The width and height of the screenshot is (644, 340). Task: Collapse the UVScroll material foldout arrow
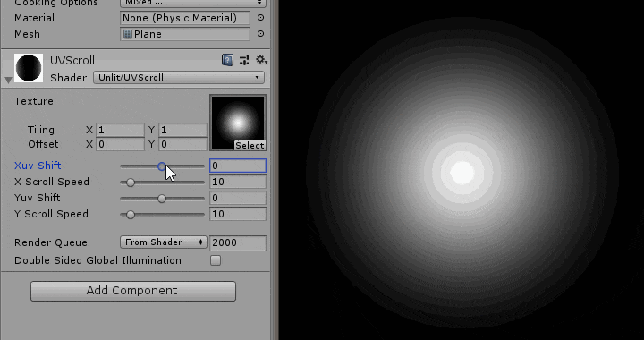pos(8,80)
